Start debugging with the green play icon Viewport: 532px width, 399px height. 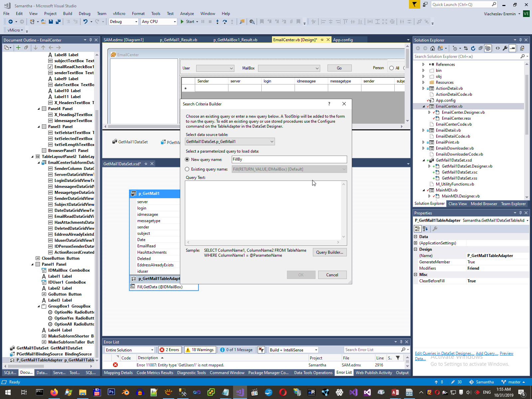(182, 22)
